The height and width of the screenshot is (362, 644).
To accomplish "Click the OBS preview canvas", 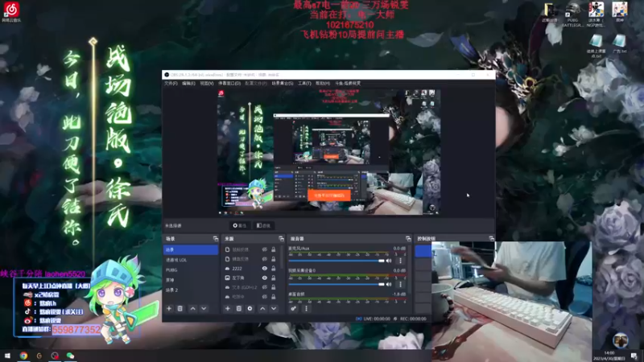I will pos(328,152).
